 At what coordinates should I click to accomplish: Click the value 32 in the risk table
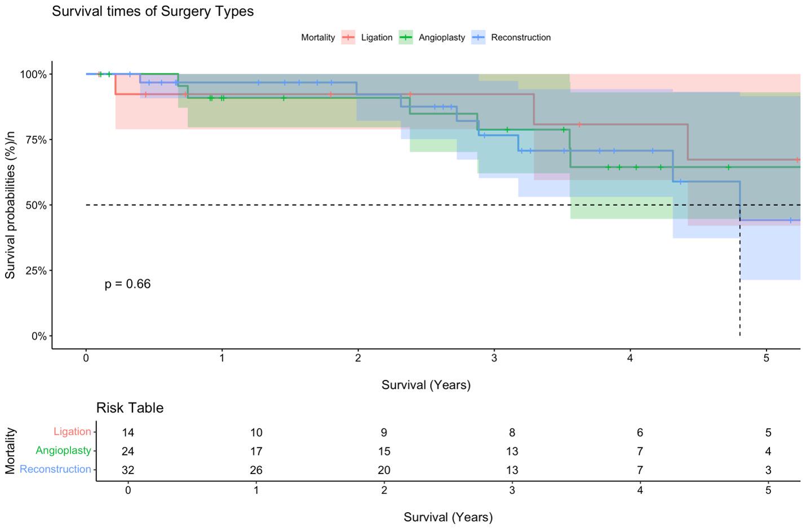tap(128, 470)
